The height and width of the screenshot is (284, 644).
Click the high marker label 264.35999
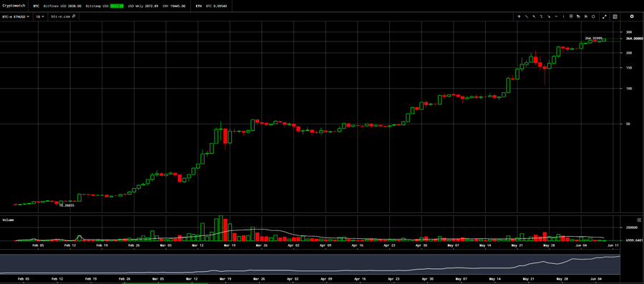click(593, 38)
